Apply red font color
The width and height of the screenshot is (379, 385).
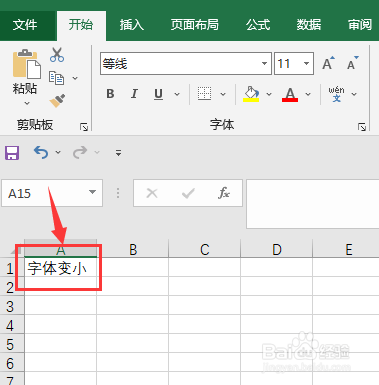click(290, 94)
